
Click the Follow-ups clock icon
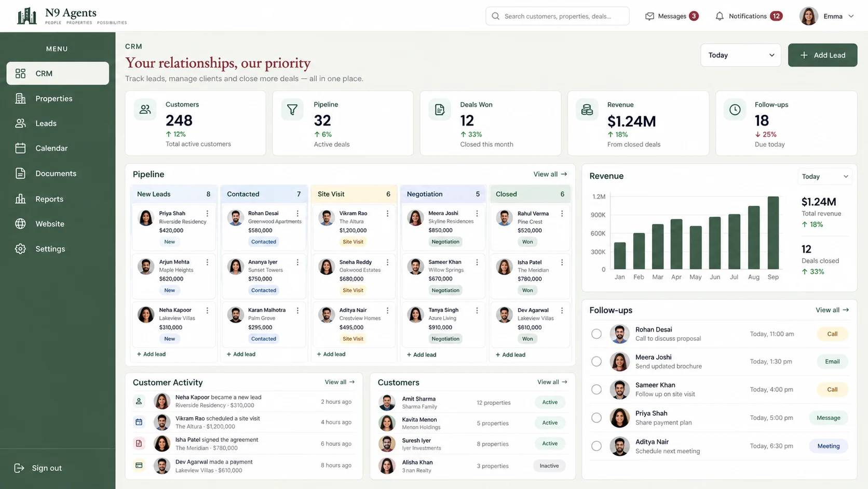pyautogui.click(x=735, y=109)
